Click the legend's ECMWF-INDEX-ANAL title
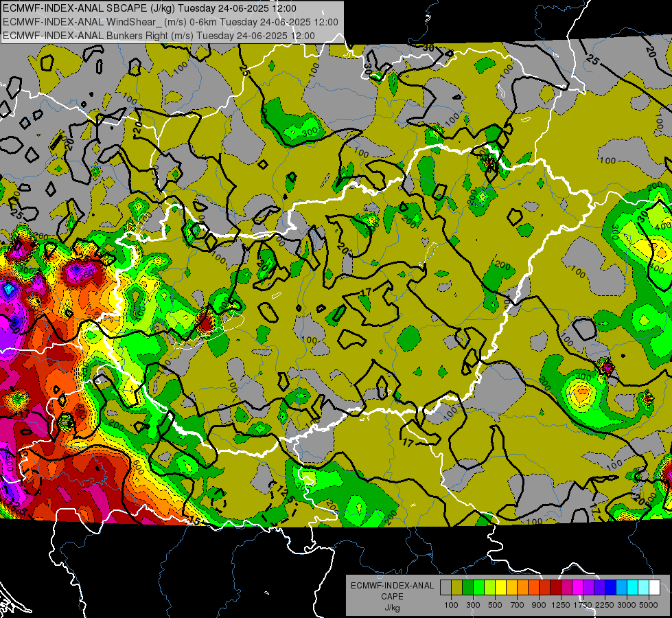Viewport: 672px width, 618px height. click(392, 586)
